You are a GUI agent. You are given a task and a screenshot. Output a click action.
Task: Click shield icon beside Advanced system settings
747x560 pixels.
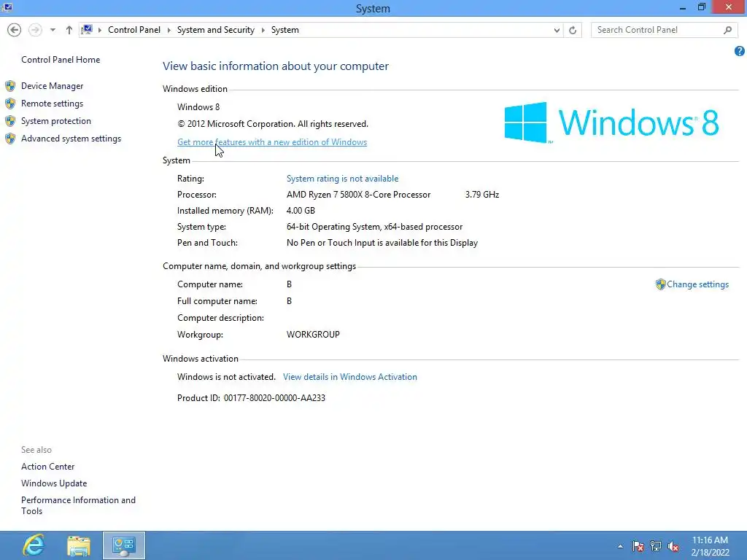point(10,139)
